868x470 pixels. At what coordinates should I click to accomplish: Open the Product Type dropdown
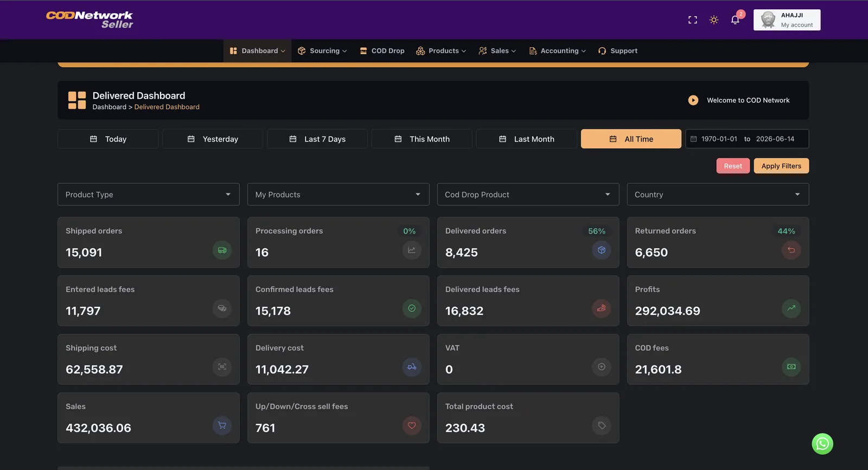(149, 195)
